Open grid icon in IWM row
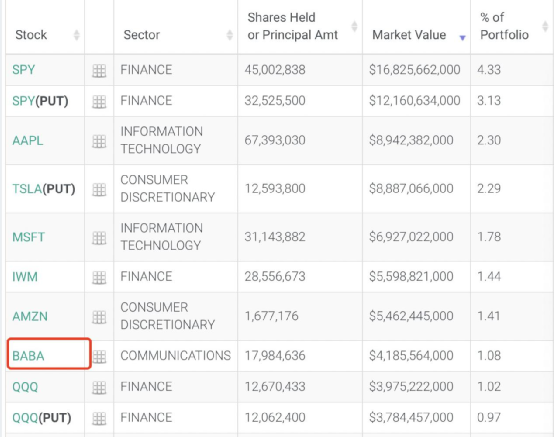This screenshot has height=437, width=554. pyautogui.click(x=99, y=278)
